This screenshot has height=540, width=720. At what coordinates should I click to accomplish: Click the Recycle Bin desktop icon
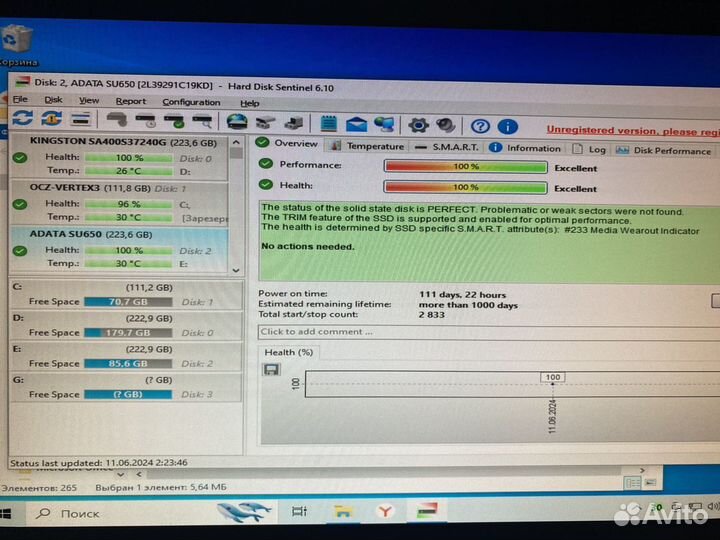tap(17, 45)
